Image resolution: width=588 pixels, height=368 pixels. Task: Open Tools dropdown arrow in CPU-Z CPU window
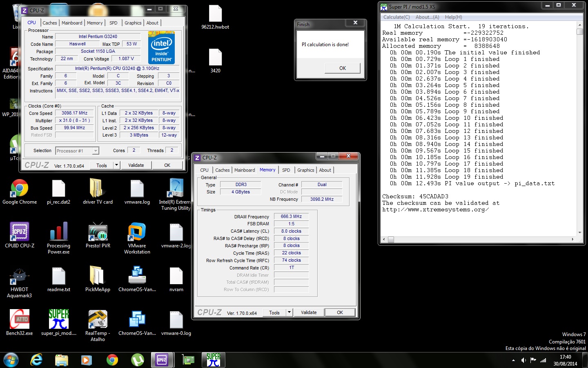point(116,165)
